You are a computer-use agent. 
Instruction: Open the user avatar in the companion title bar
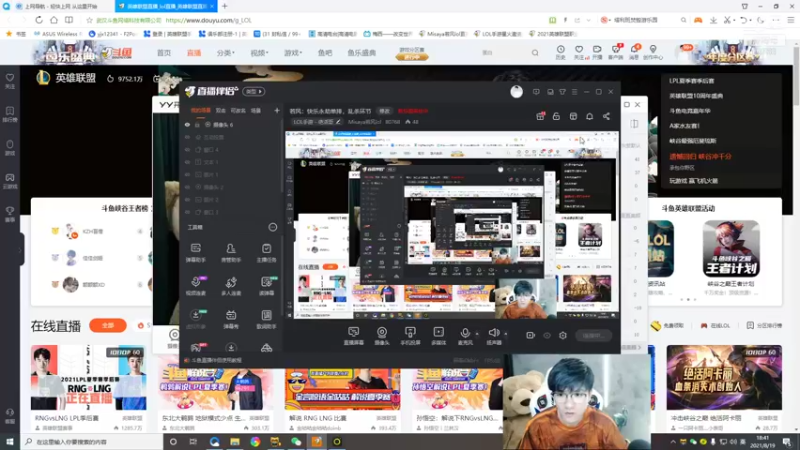(x=516, y=92)
